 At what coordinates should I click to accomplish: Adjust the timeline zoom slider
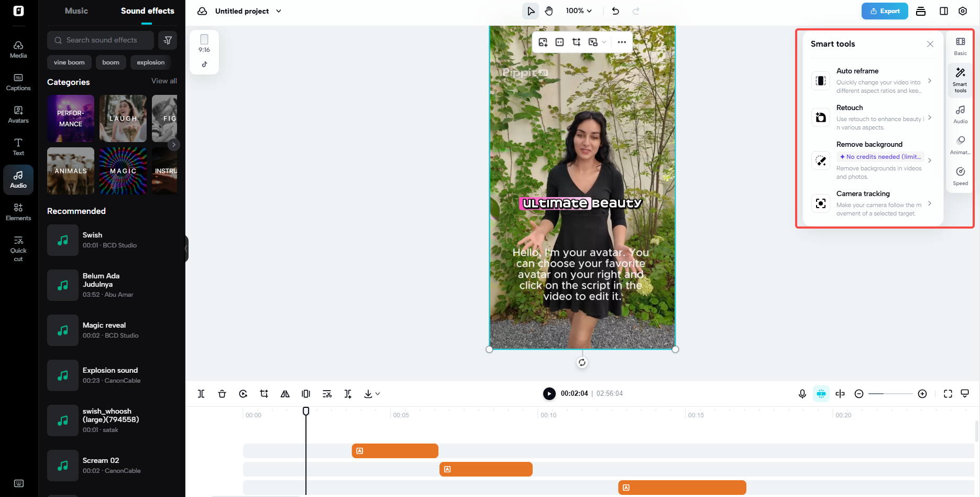[890, 393]
